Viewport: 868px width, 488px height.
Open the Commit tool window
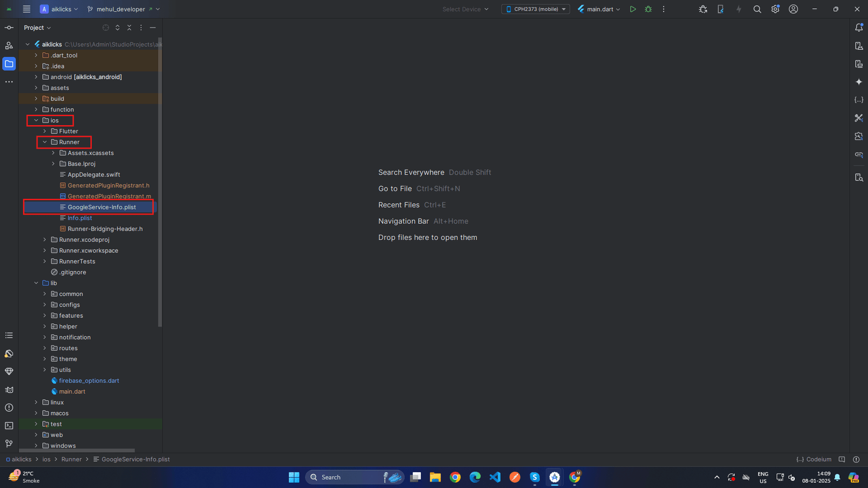coord(9,28)
